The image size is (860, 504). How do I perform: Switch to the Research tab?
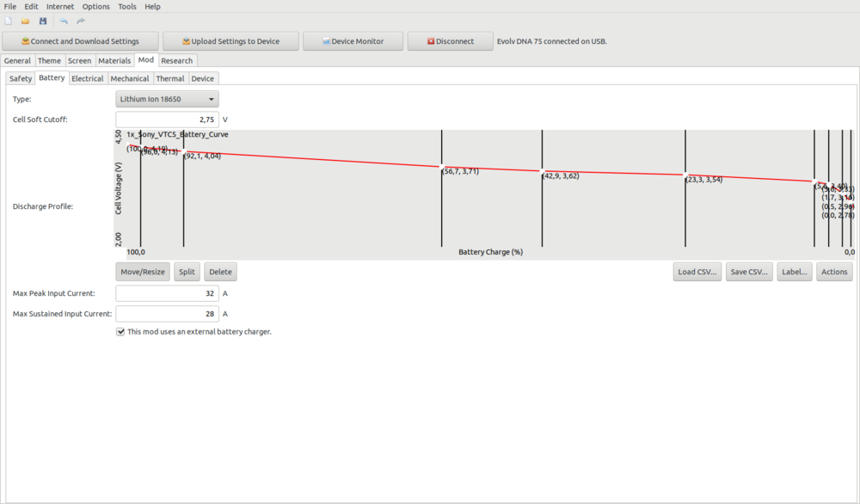click(x=177, y=61)
